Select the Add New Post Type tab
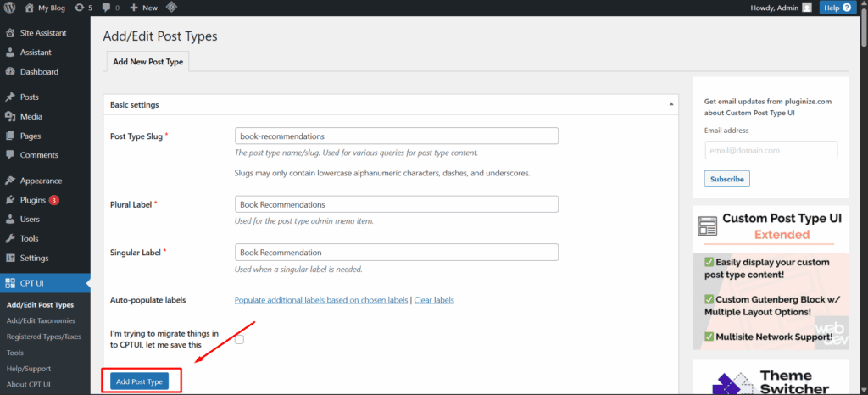 click(x=148, y=62)
